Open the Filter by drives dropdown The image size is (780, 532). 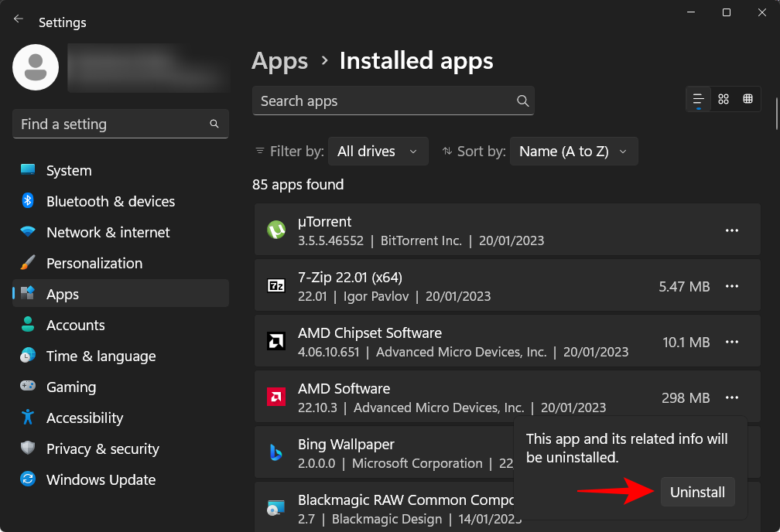(x=378, y=151)
